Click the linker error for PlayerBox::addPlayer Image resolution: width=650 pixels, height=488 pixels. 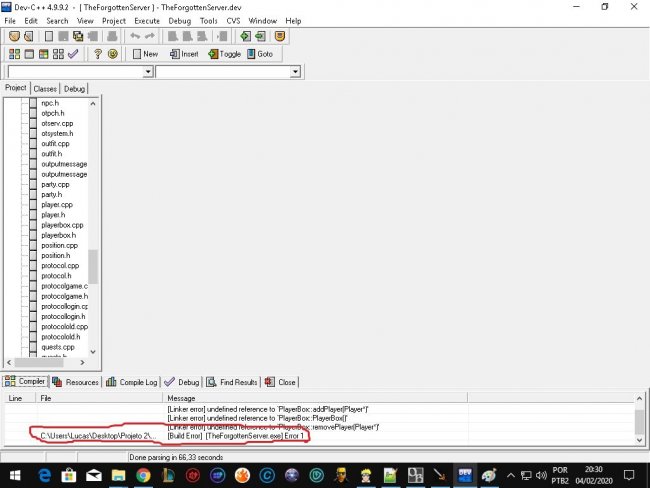[268, 409]
